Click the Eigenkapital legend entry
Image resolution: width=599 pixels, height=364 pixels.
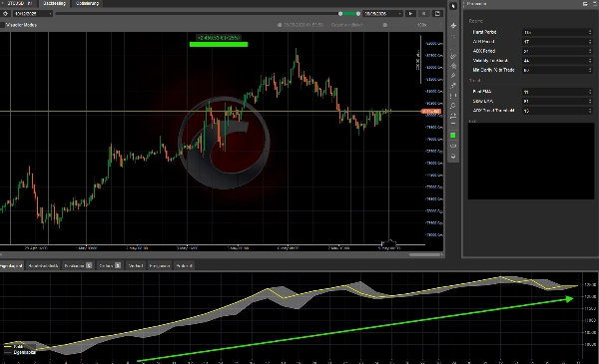click(x=20, y=352)
